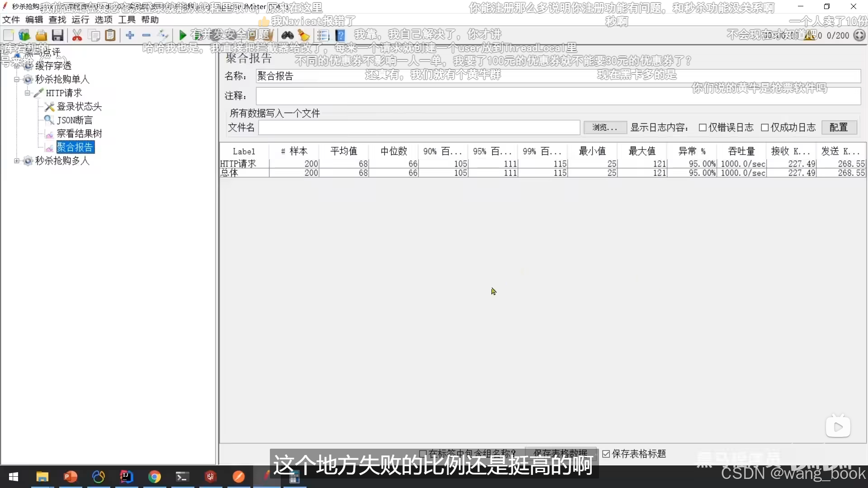This screenshot has height=488, width=868.
Task: Click the remote engine status icon beside 0/200
Action: (859, 35)
